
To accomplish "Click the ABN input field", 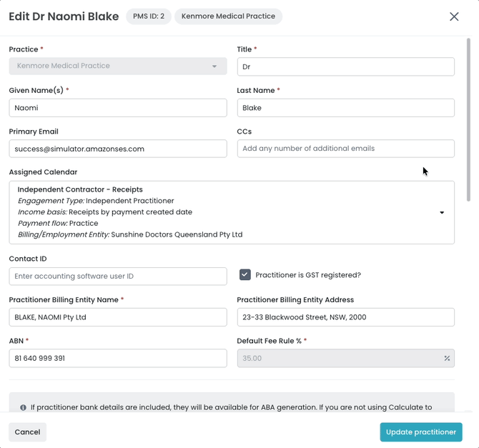I will pos(118,358).
